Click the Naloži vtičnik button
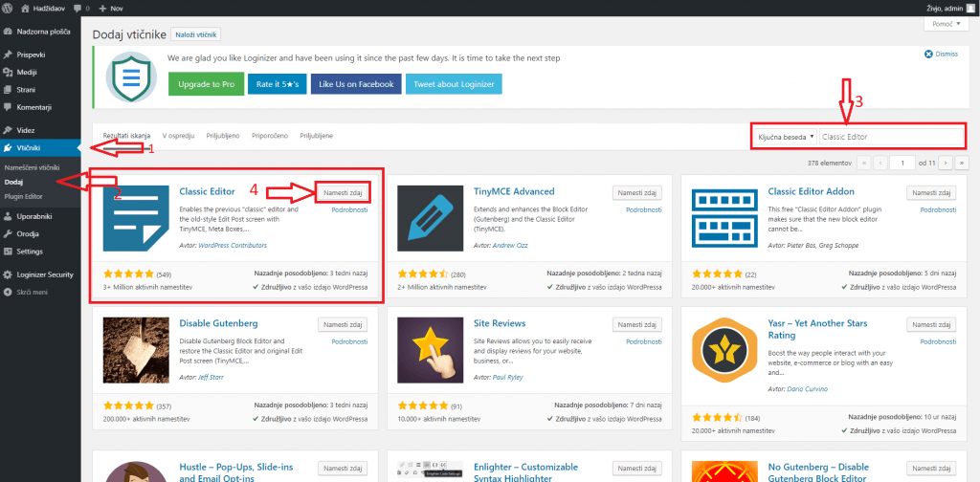Image resolution: width=980 pixels, height=482 pixels. [x=195, y=34]
